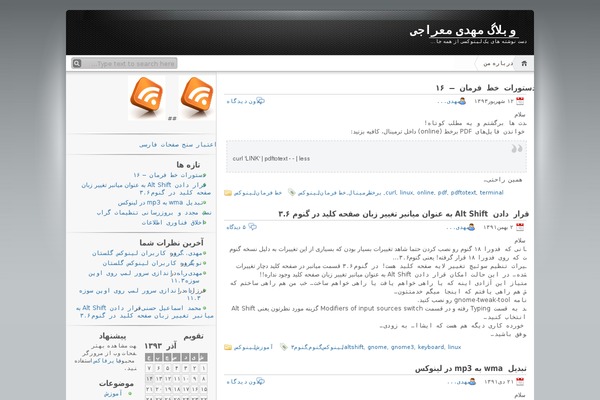600x400 pixels.
Task: Select day ۱ in the آذر ۱۳۹۳ calendar
Action: [204, 368]
